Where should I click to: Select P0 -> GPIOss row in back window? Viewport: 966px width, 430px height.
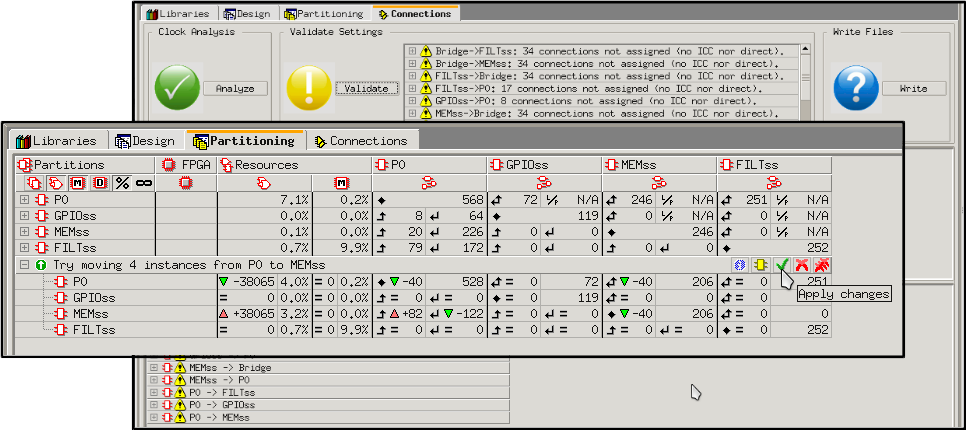329,405
